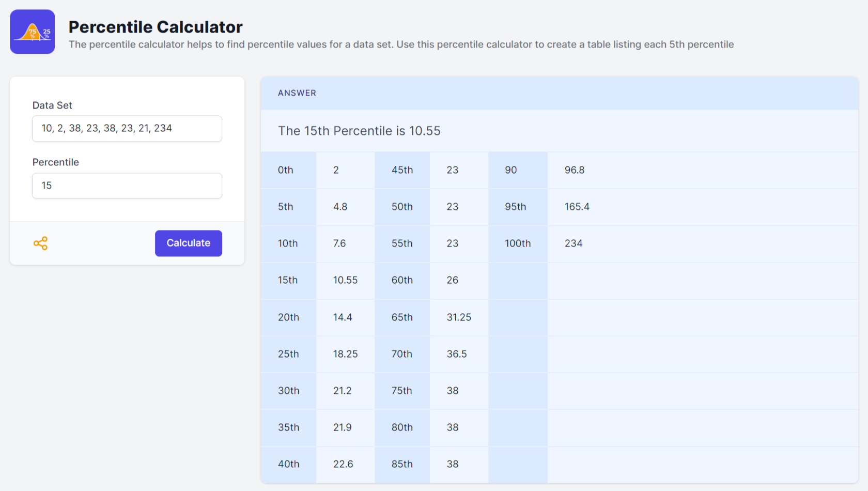Image resolution: width=868 pixels, height=491 pixels.
Task: Select the 234 maximum value cell
Action: (x=574, y=243)
